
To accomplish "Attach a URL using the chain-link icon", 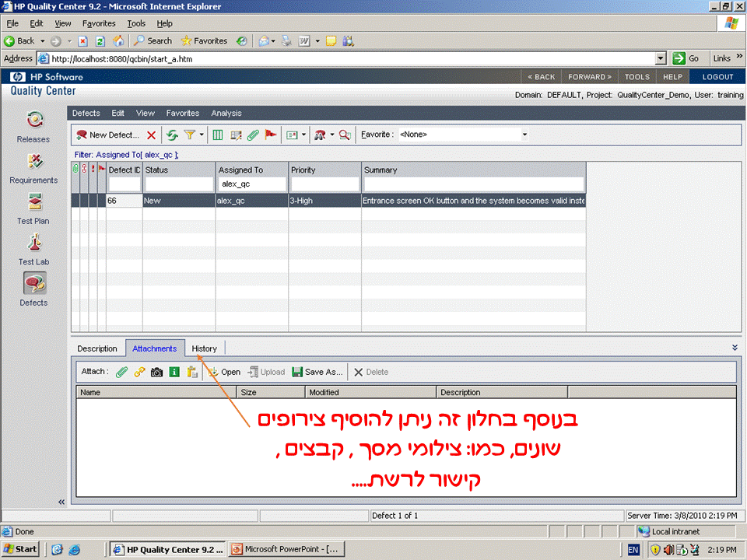I will (139, 372).
